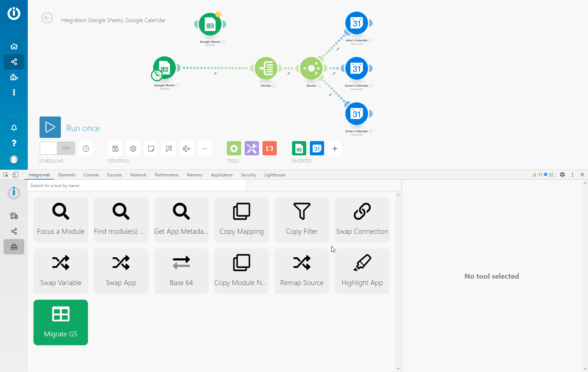588x372 pixels.
Task: Click the back arrow next to integration title
Action: pyautogui.click(x=47, y=18)
